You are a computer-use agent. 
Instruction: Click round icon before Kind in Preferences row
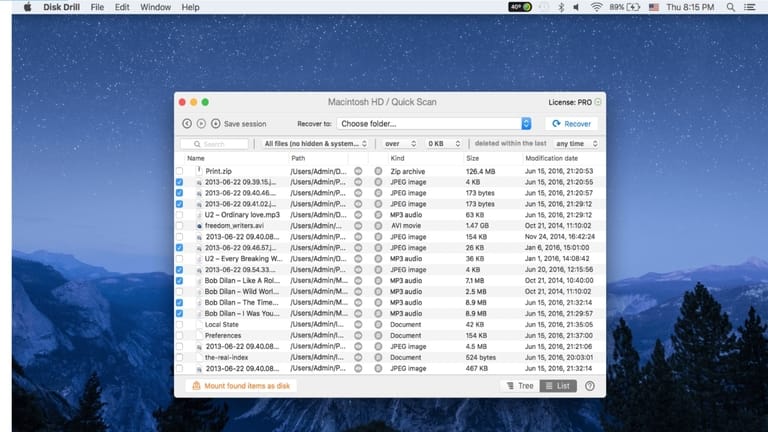click(378, 336)
